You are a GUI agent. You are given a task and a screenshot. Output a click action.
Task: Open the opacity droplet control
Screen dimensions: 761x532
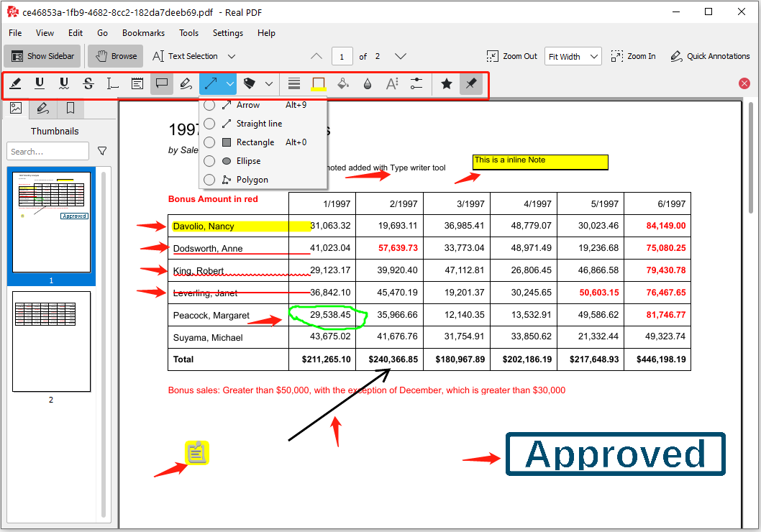(x=368, y=83)
